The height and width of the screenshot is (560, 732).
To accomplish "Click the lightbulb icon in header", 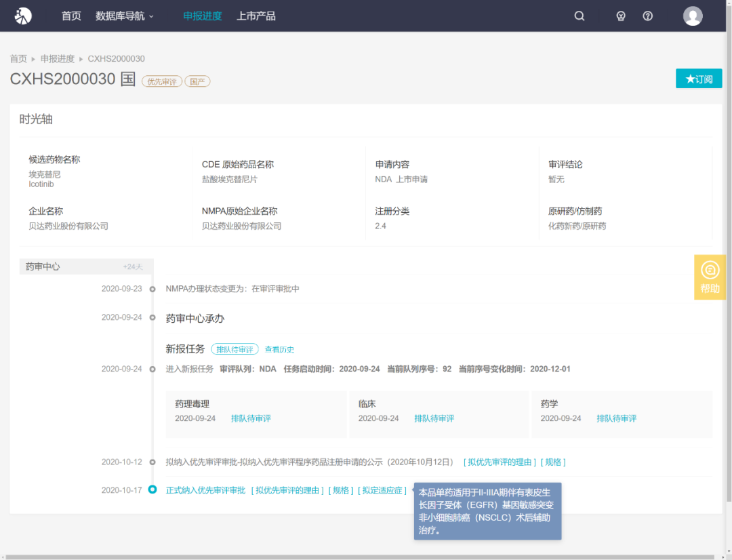I will tap(620, 16).
